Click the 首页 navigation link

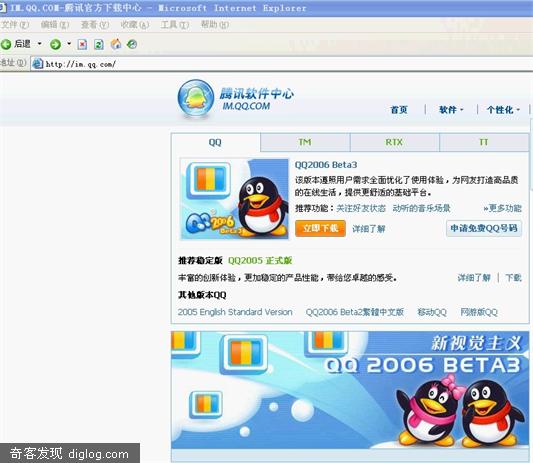[399, 110]
